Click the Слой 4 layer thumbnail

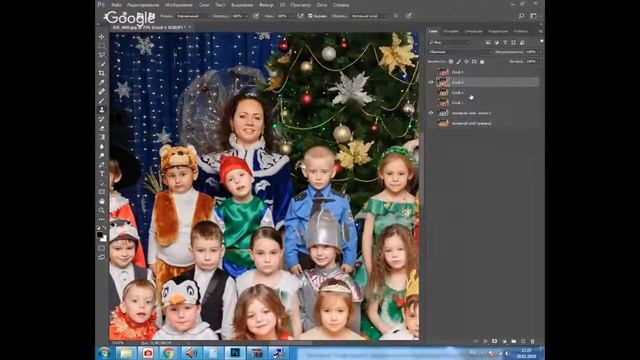tap(443, 82)
